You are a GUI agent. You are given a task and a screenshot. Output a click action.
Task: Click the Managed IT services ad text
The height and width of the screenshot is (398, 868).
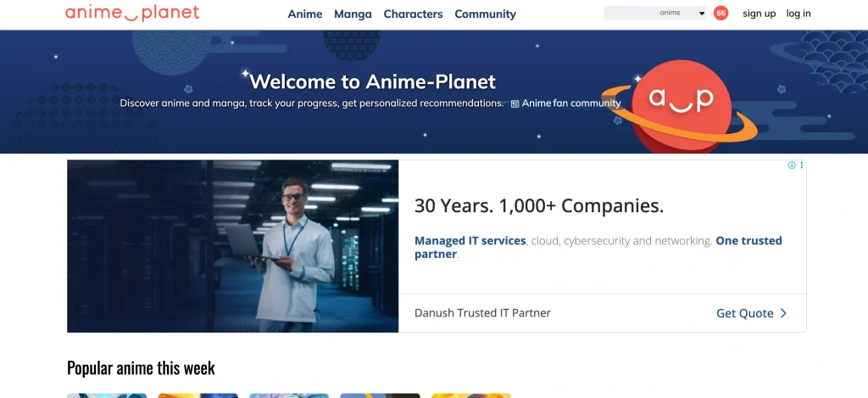coord(470,240)
